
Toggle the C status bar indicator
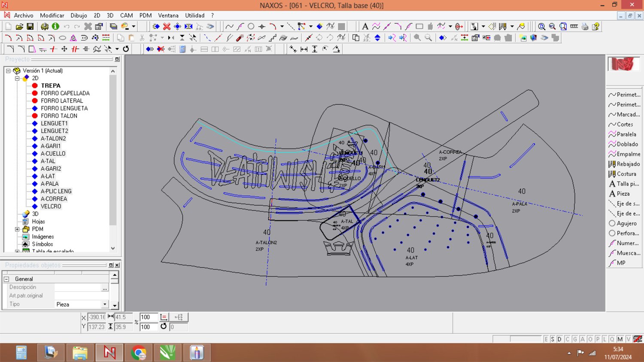click(567, 339)
